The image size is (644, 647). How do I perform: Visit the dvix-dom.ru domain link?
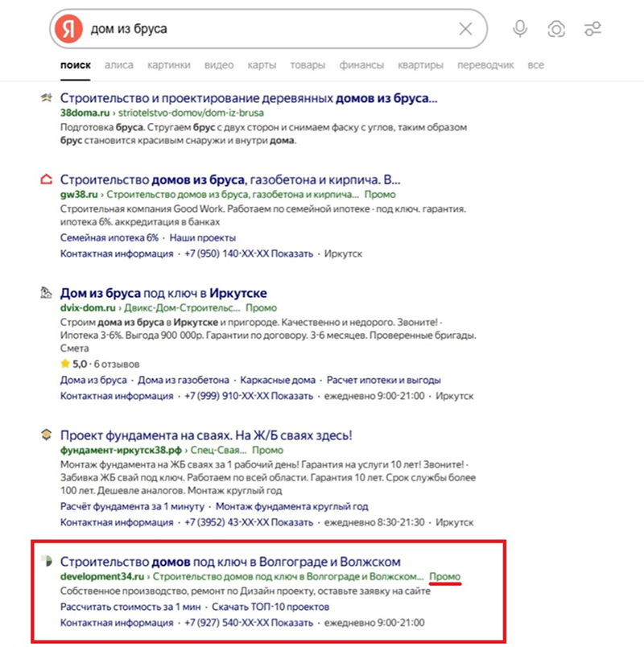(88, 308)
